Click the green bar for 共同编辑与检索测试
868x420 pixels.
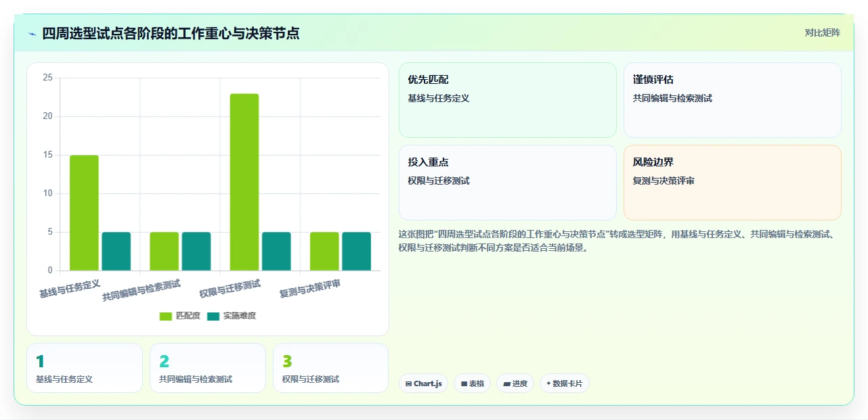click(164, 252)
